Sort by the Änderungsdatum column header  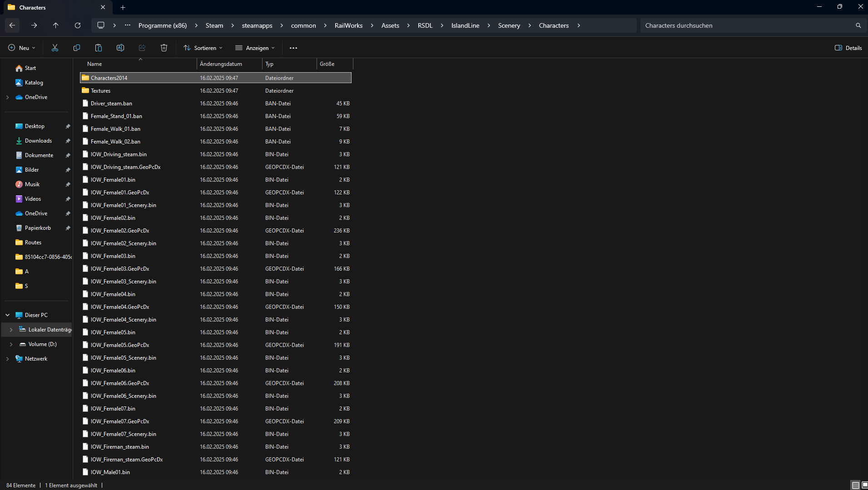coord(221,64)
